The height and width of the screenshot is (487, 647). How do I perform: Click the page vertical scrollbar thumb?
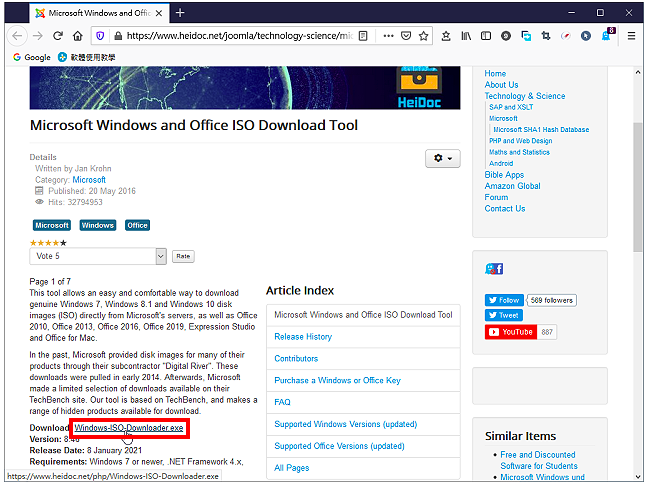(x=638, y=187)
